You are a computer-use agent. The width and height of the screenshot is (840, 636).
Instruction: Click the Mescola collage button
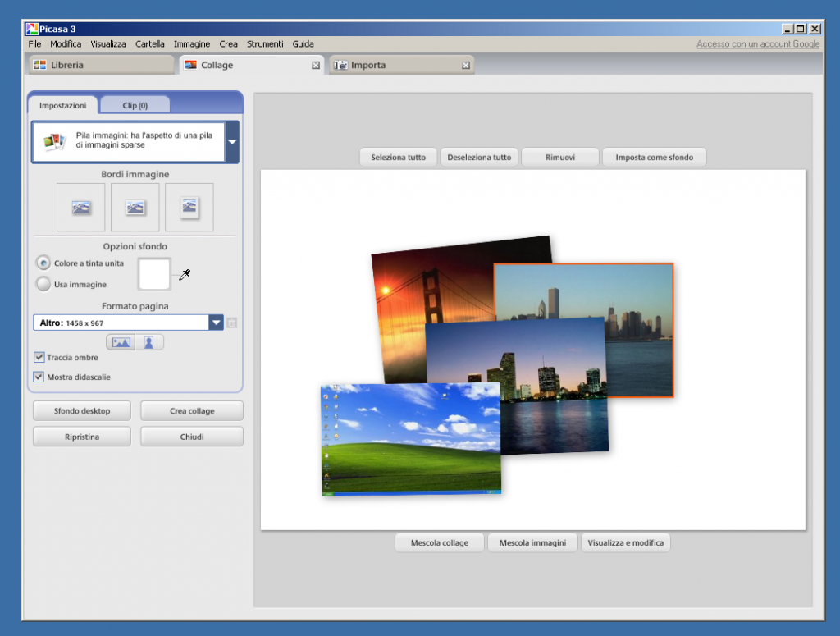pyautogui.click(x=439, y=542)
